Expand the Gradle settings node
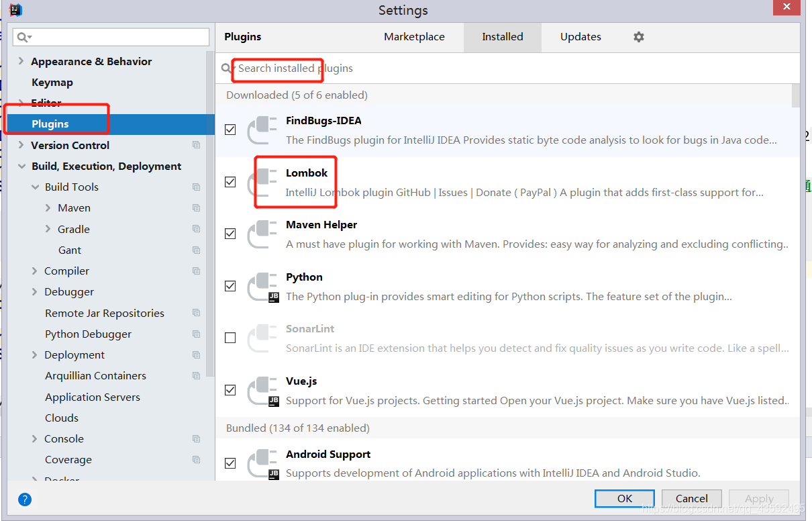The height and width of the screenshot is (521, 812). (x=48, y=229)
